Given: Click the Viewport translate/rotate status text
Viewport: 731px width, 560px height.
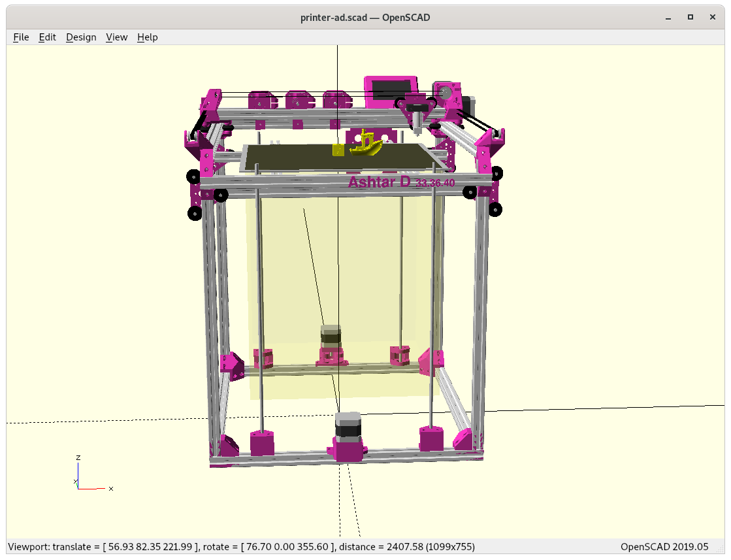Looking at the screenshot, I should coord(241,546).
